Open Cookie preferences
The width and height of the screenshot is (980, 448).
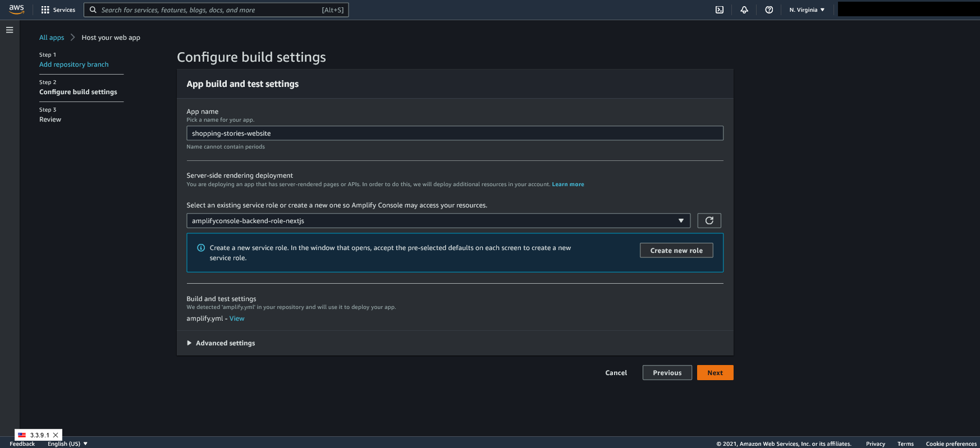click(951, 444)
